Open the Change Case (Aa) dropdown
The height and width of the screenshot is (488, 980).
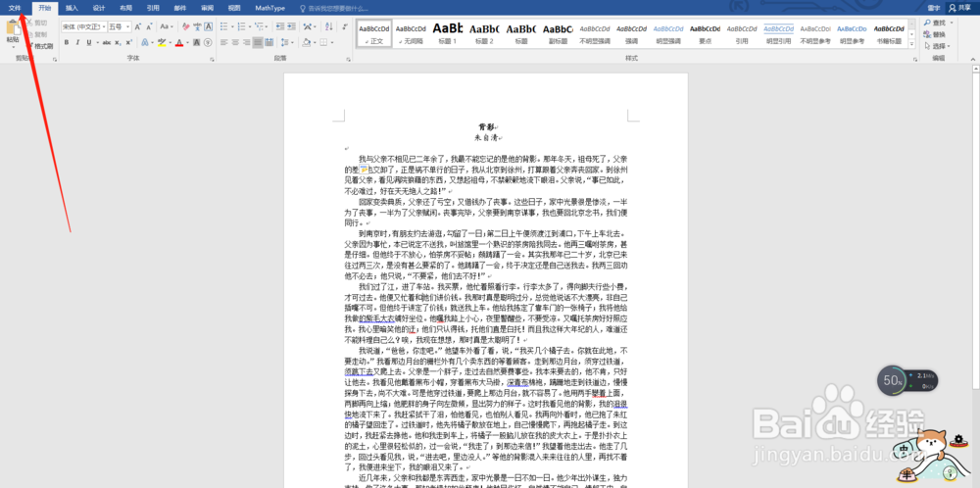[167, 26]
